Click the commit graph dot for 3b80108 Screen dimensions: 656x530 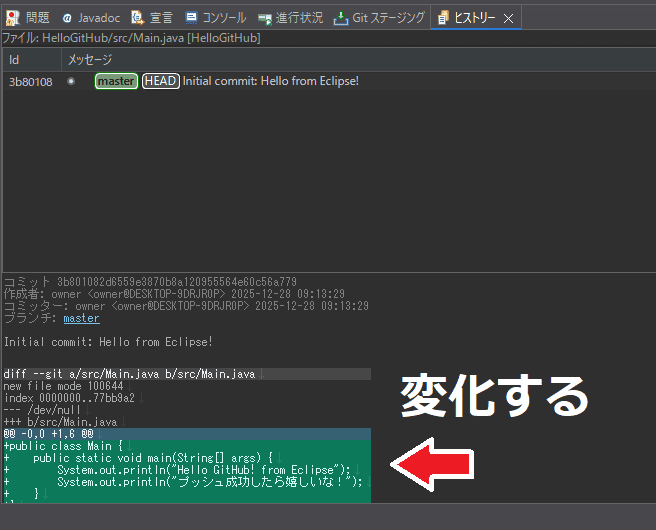click(71, 81)
